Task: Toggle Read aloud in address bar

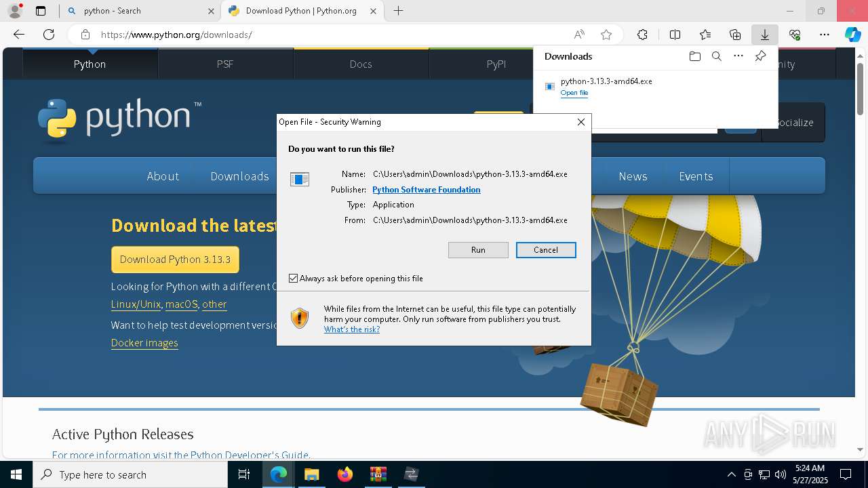Action: [x=579, y=35]
